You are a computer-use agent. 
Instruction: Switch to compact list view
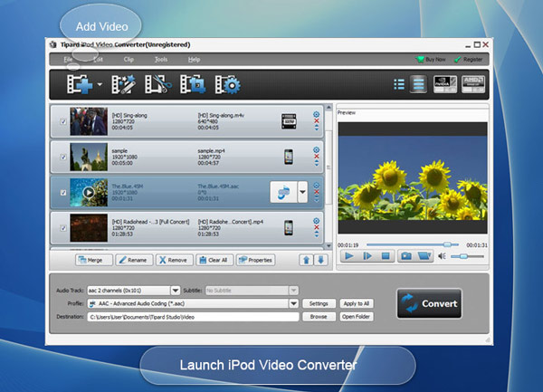[x=399, y=84]
